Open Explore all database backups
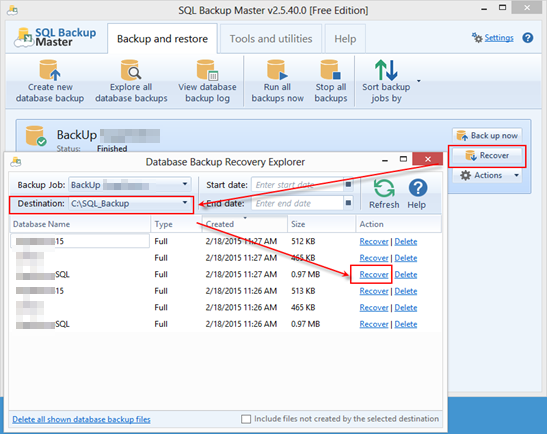This screenshot has width=547, height=434. click(x=131, y=82)
